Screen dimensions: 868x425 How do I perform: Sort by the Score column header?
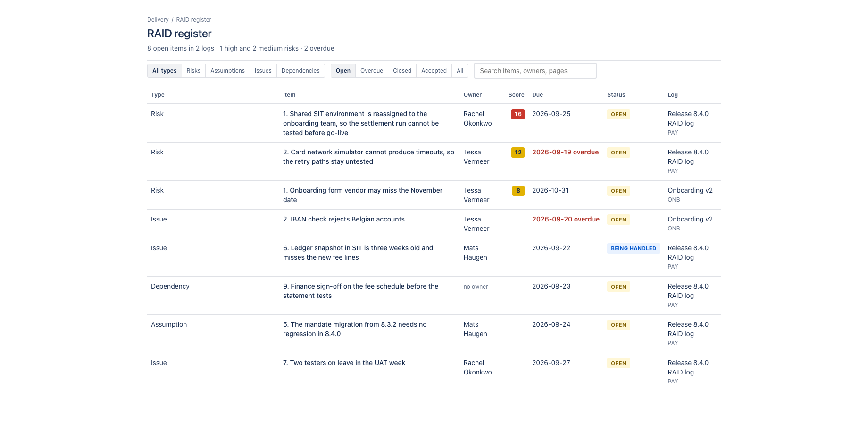click(516, 95)
